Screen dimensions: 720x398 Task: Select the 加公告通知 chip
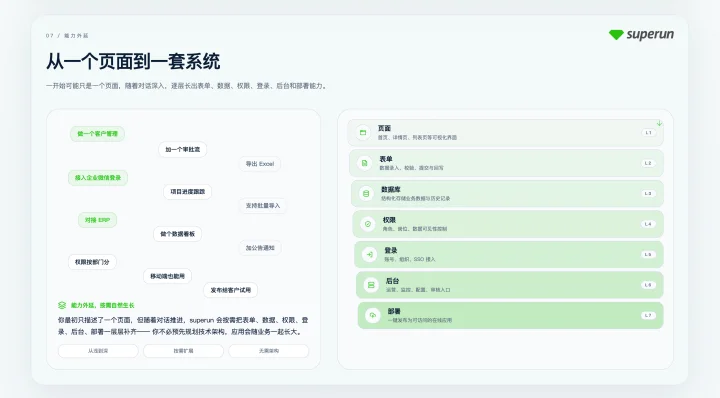[x=260, y=248]
